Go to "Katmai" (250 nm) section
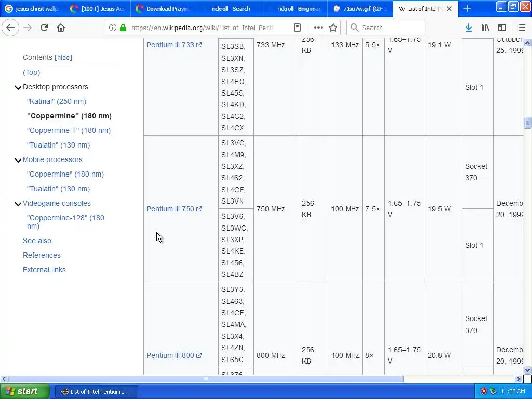Image resolution: width=532 pixels, height=399 pixels. point(57,101)
